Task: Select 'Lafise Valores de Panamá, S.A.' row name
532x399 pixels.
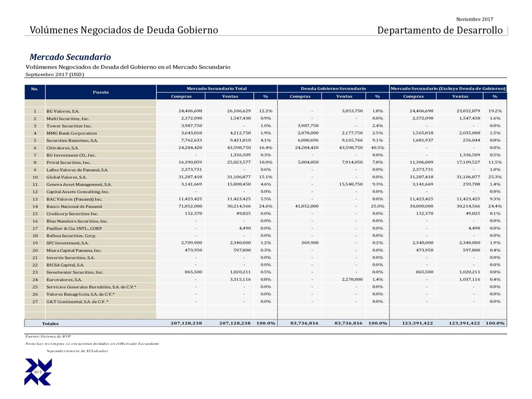Action: [77, 170]
